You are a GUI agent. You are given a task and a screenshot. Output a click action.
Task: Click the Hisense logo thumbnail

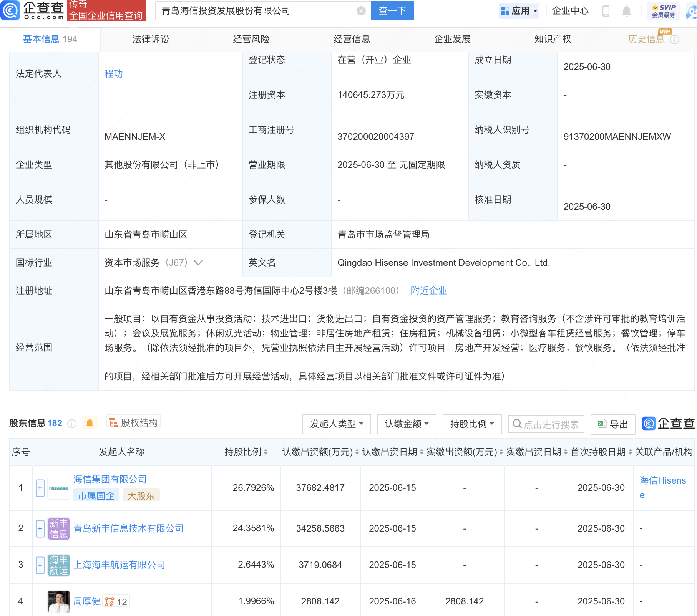(58, 488)
